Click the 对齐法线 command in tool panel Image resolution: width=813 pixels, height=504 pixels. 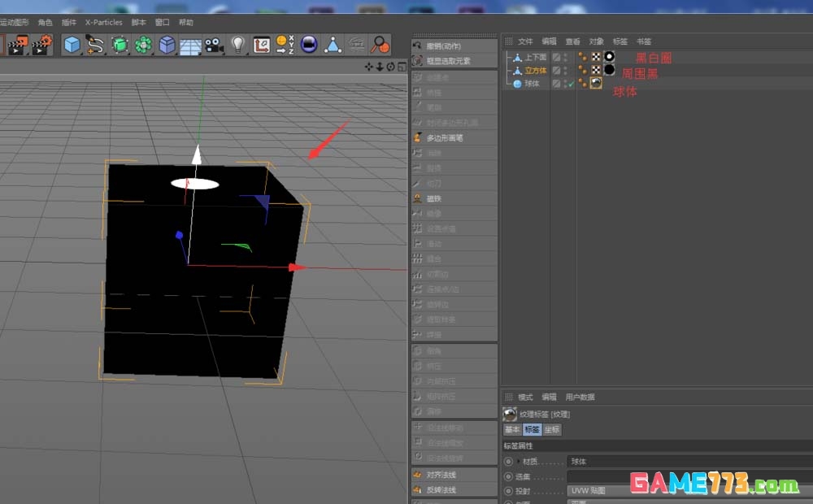coord(453,474)
